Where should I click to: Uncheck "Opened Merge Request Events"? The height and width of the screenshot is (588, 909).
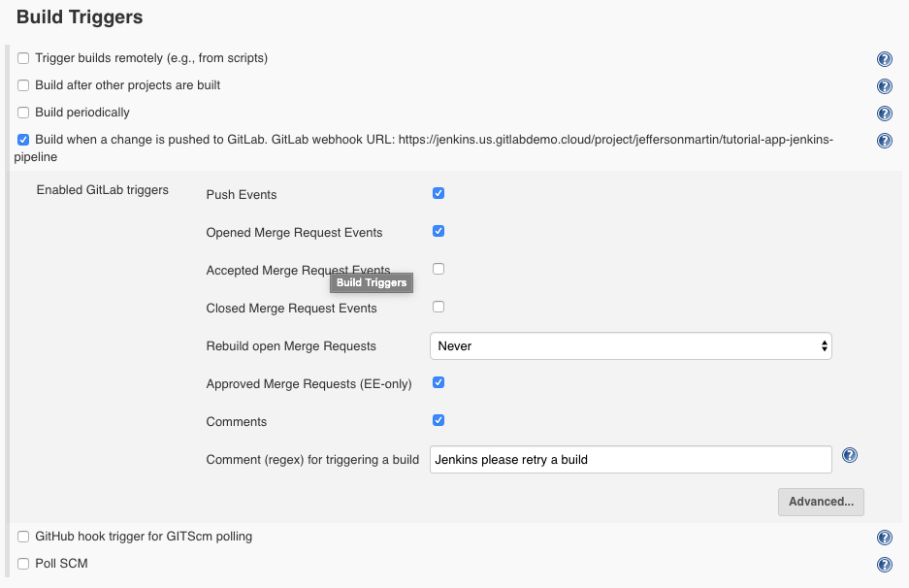click(x=438, y=231)
